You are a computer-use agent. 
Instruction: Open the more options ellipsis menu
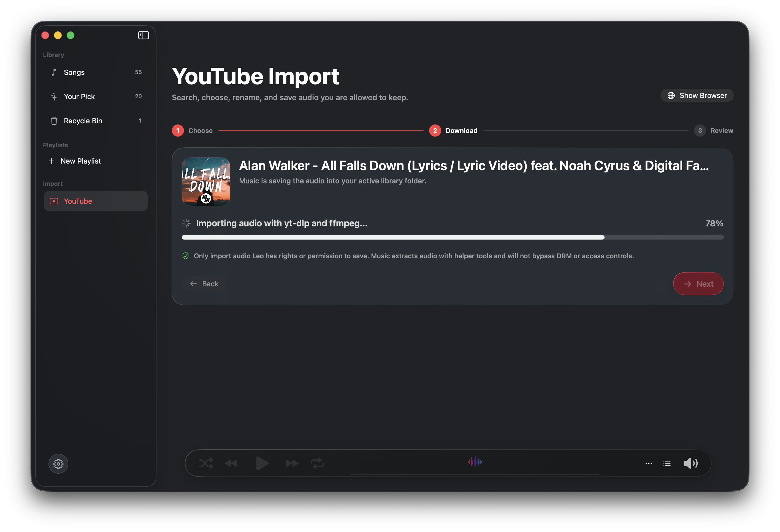coord(648,463)
